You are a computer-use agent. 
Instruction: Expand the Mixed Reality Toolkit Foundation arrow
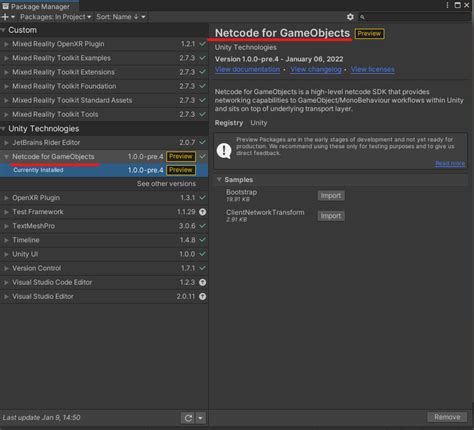tap(6, 86)
